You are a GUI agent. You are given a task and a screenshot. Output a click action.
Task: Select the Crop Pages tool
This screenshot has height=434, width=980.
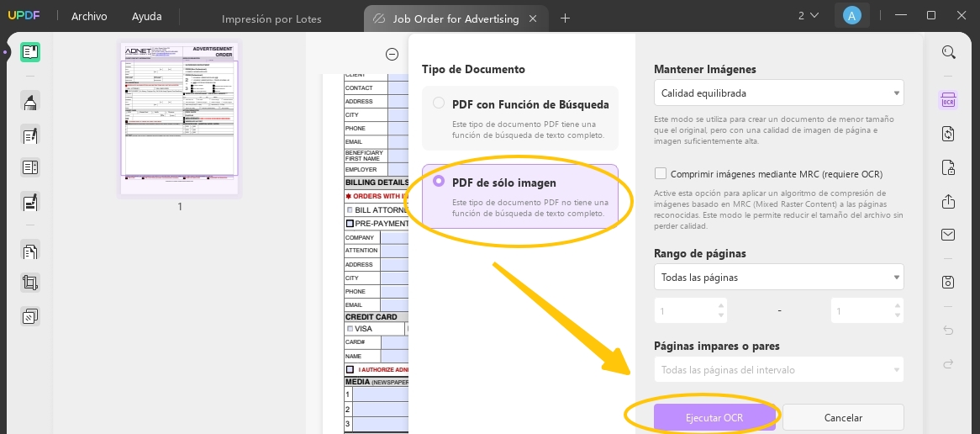tap(30, 283)
